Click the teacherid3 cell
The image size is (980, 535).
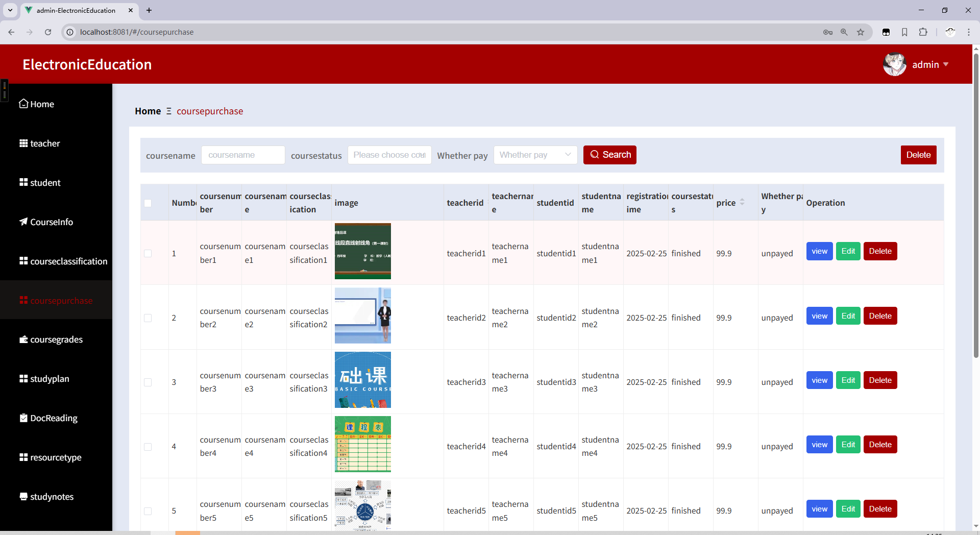point(467,382)
